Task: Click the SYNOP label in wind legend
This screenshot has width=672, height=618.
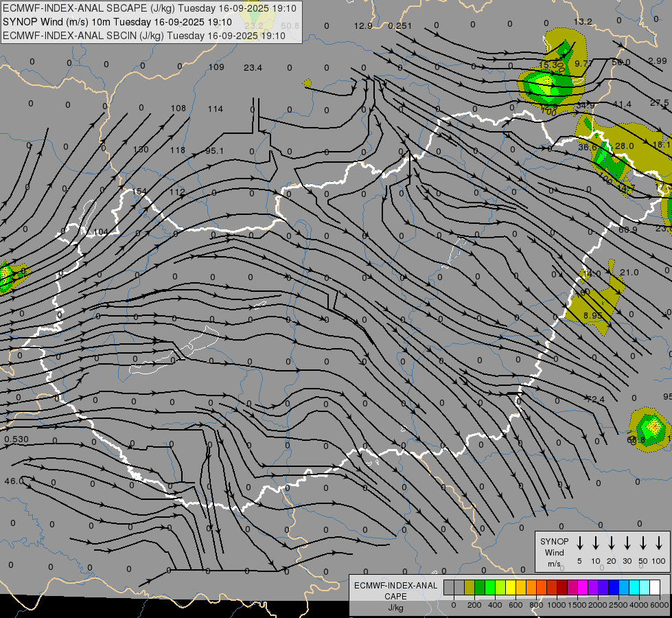Action: pos(554,542)
